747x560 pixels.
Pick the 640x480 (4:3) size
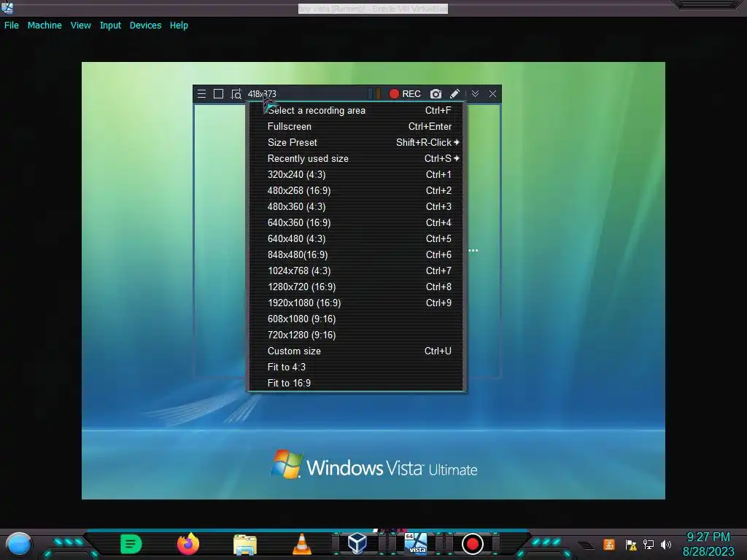[x=356, y=238]
